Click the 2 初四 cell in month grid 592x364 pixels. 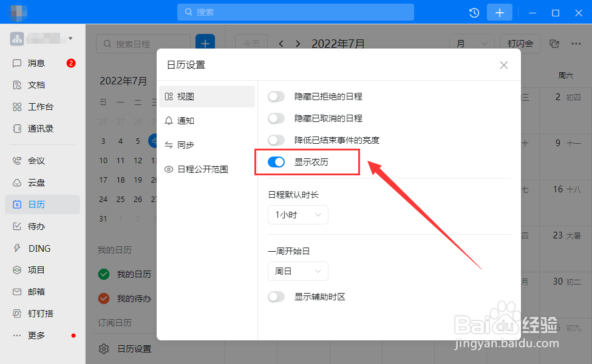click(565, 110)
